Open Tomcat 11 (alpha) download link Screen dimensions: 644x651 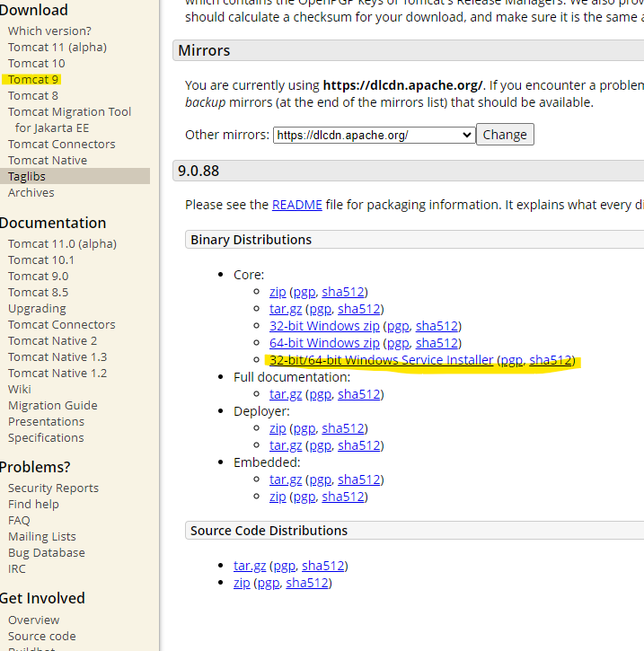click(x=57, y=48)
